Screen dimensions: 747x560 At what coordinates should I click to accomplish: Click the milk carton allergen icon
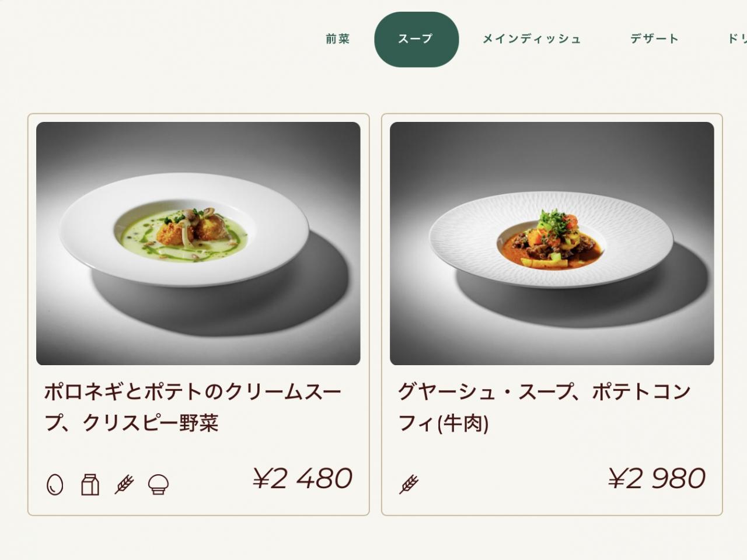[x=90, y=484]
